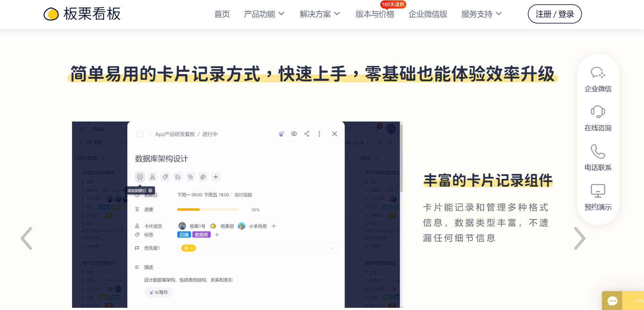This screenshot has height=310, width=644.
Task: Click the purple 数据库 tag
Action: 202,235
